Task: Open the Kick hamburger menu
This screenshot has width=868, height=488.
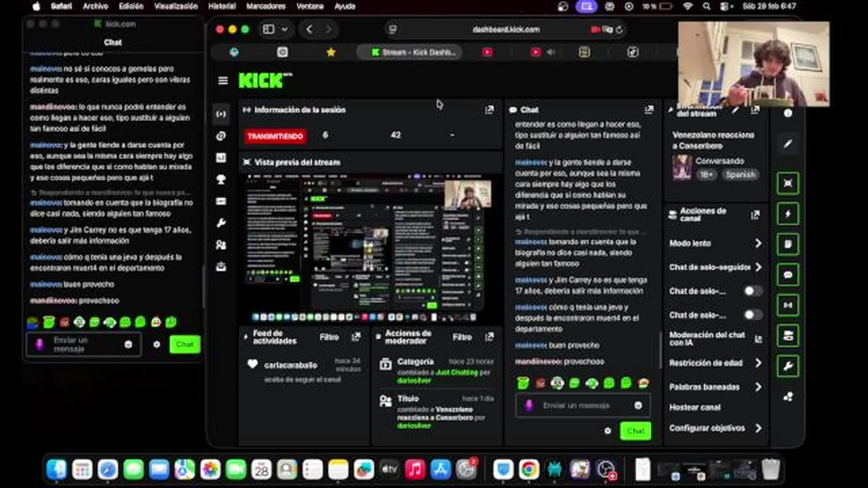Action: (x=222, y=81)
